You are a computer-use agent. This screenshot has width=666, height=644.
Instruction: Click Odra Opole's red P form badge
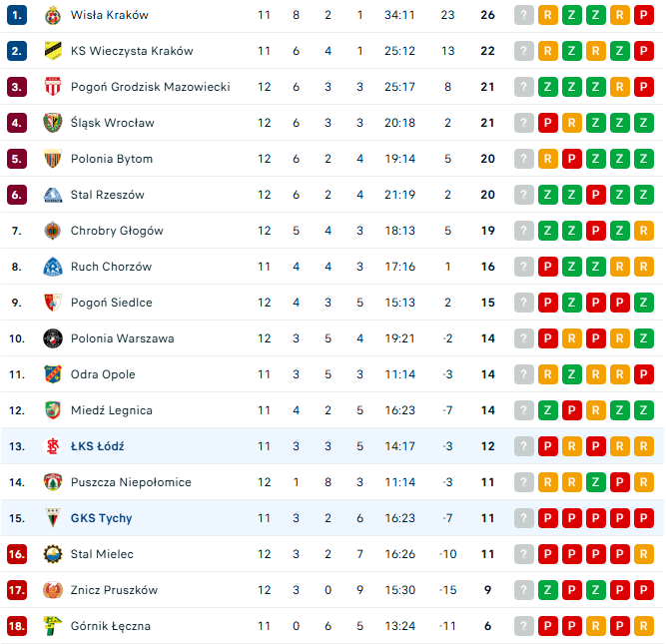(x=644, y=374)
